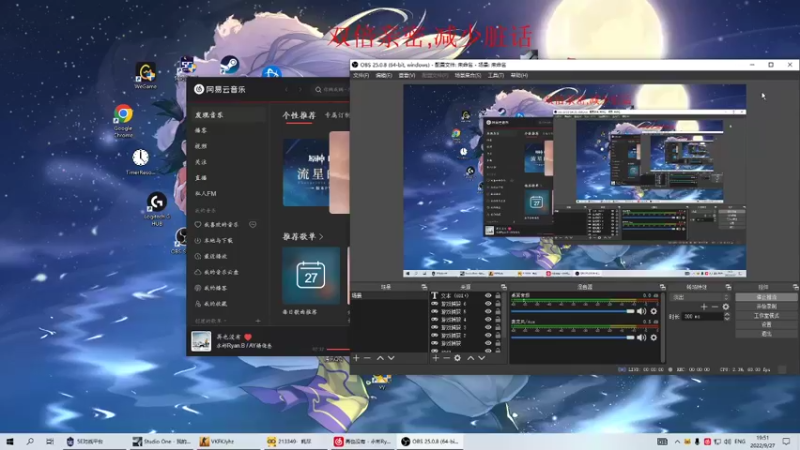Mute the 桌面音频 channel speaker icon
The width and height of the screenshot is (800, 450).
(641, 311)
